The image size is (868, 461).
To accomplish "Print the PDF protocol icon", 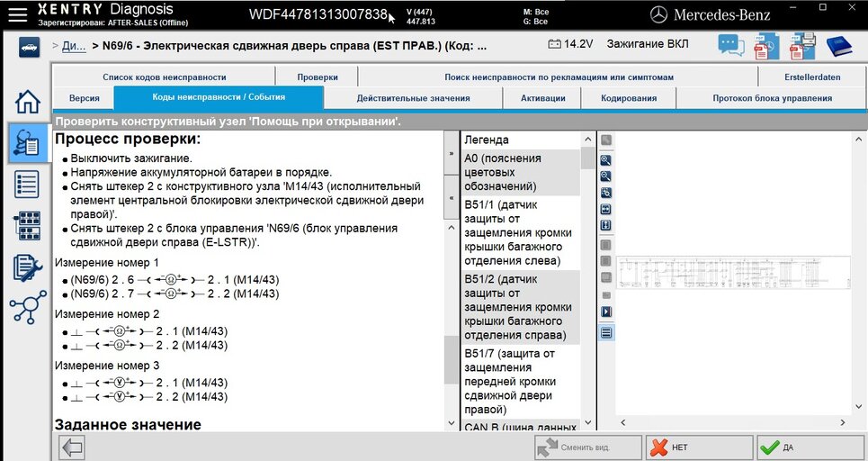I will pyautogui.click(x=802, y=46).
